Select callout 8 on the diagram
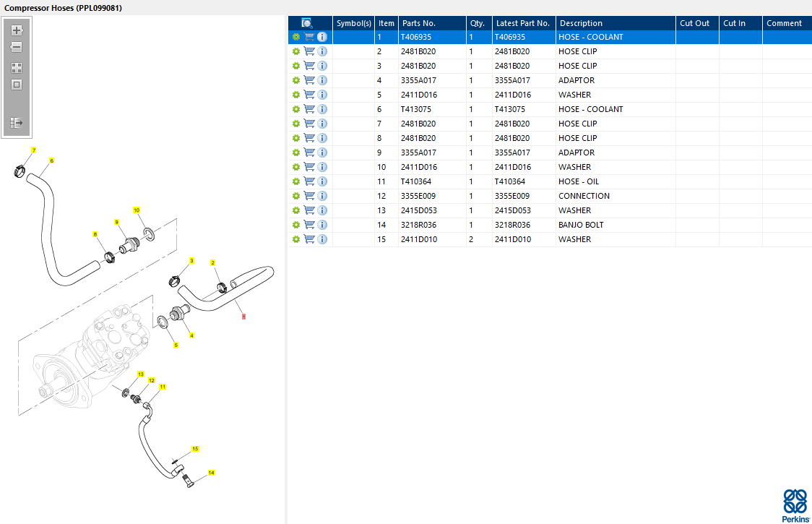This screenshot has height=524, width=812. (x=95, y=235)
